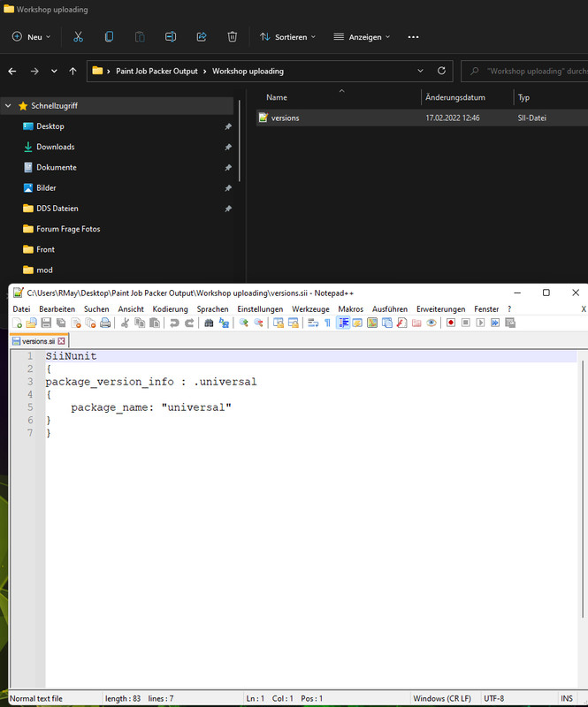Close the current document via toolbar icon

point(76,323)
